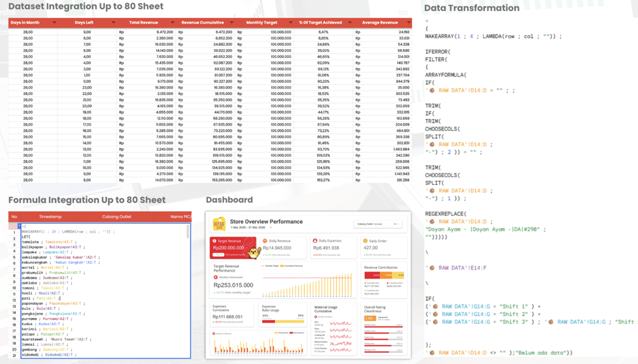638x364 pixels.
Task: Open the Days Left column filter arrow
Action: 113,22
